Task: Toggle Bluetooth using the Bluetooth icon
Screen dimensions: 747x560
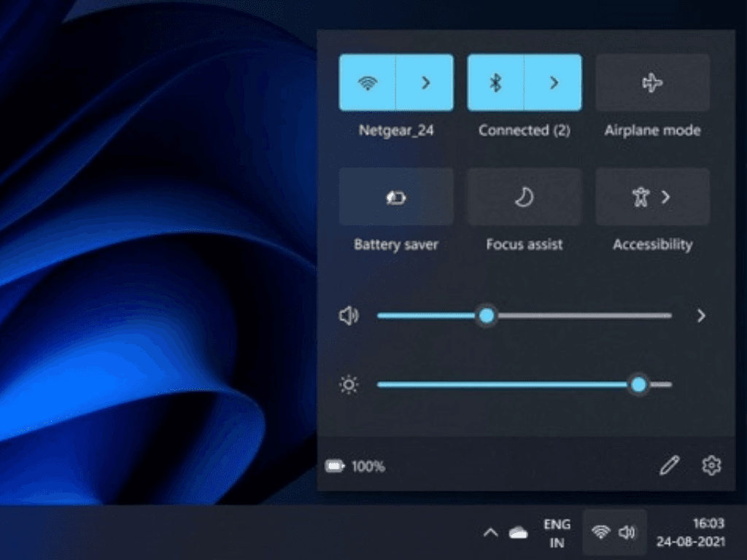Action: [x=495, y=82]
